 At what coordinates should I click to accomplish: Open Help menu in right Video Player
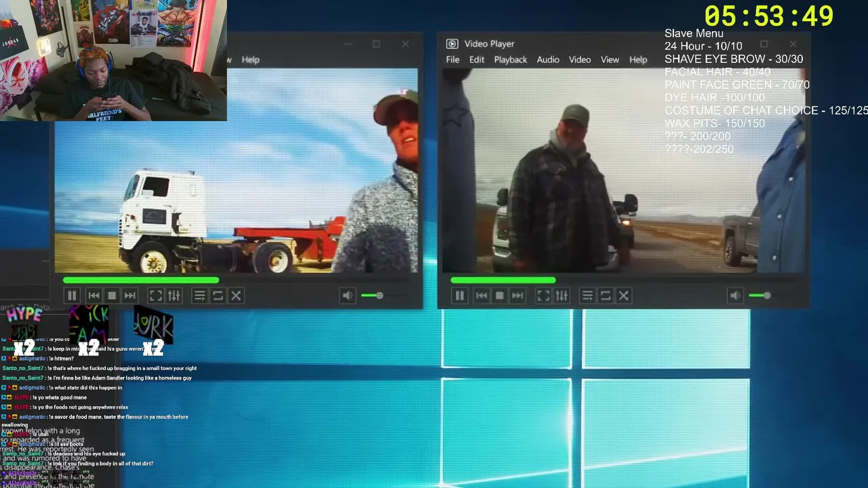coord(638,60)
